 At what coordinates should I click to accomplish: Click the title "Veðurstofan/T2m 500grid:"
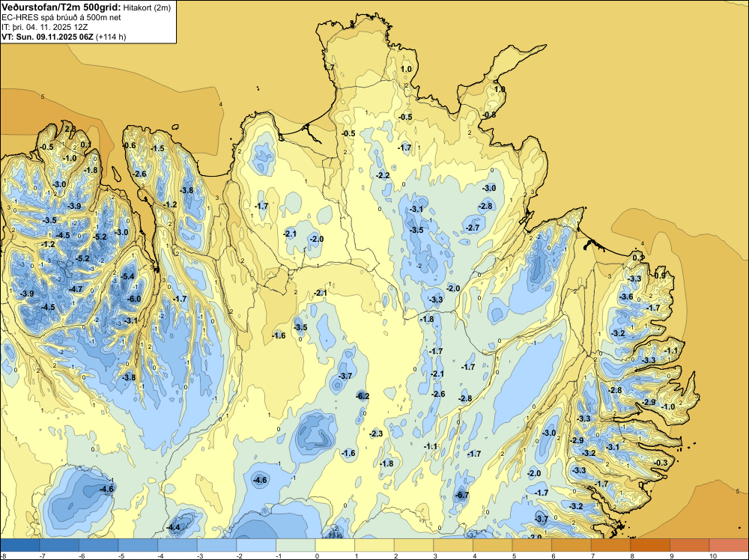61,7
